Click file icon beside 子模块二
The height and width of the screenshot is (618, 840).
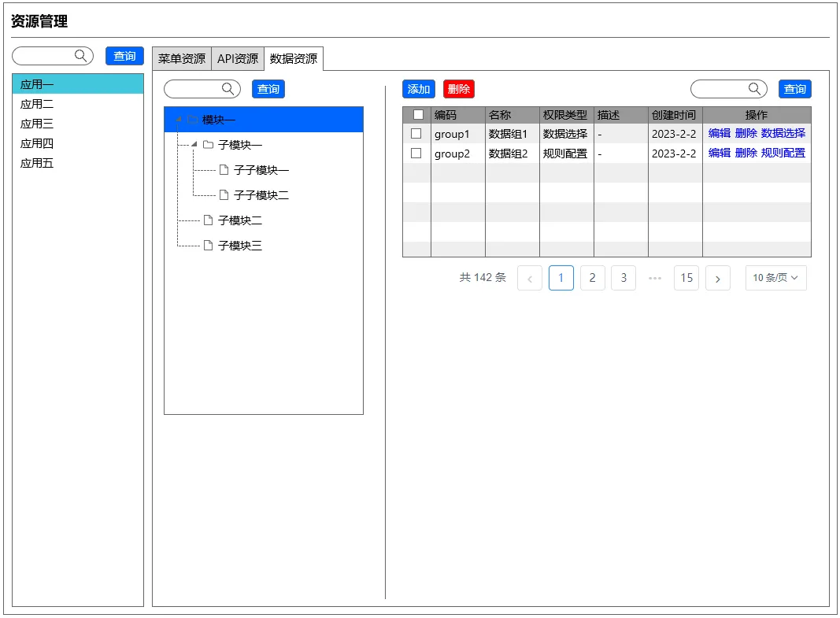pos(209,220)
